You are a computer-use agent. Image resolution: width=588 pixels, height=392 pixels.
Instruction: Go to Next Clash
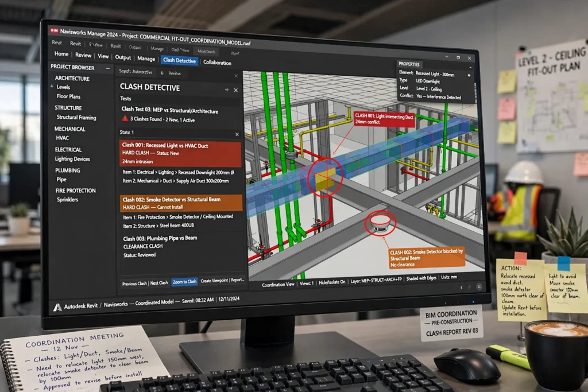pos(159,283)
